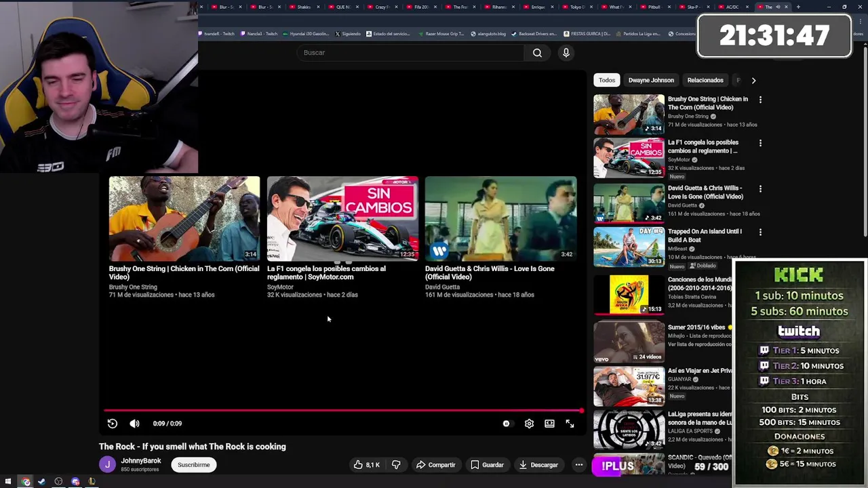Select the Dwayne Johnson filter chip
The width and height of the screenshot is (868, 488).
[651, 80]
